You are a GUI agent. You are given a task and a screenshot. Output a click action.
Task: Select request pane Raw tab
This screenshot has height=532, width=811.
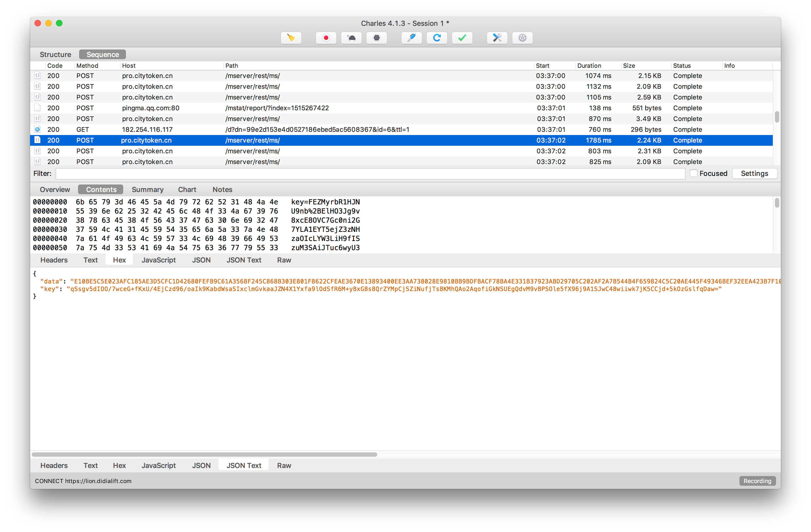[284, 260]
